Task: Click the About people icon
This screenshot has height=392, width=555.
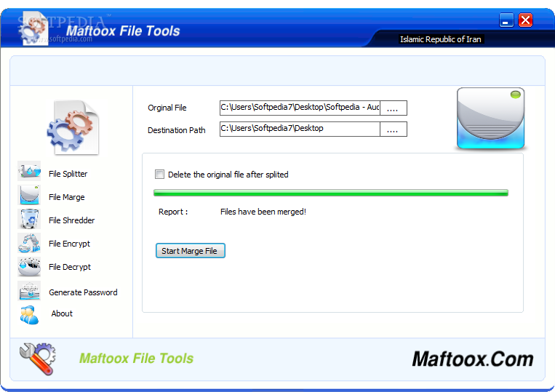Action: 29,315
